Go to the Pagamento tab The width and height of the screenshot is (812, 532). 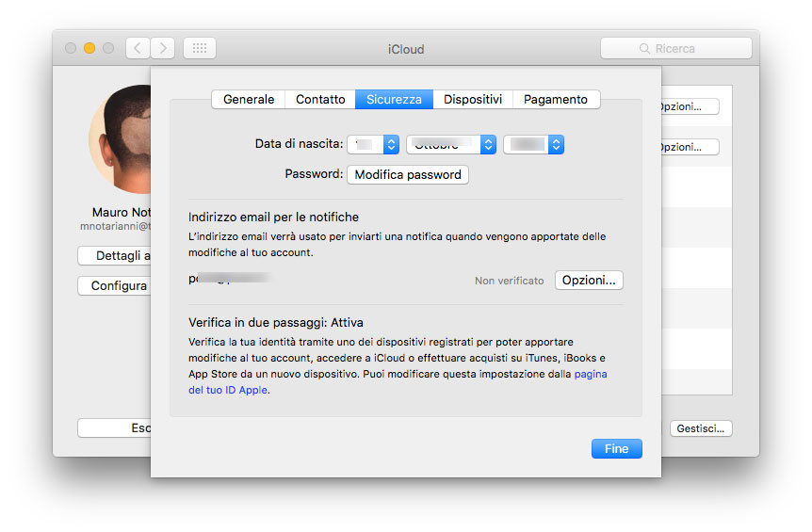556,99
